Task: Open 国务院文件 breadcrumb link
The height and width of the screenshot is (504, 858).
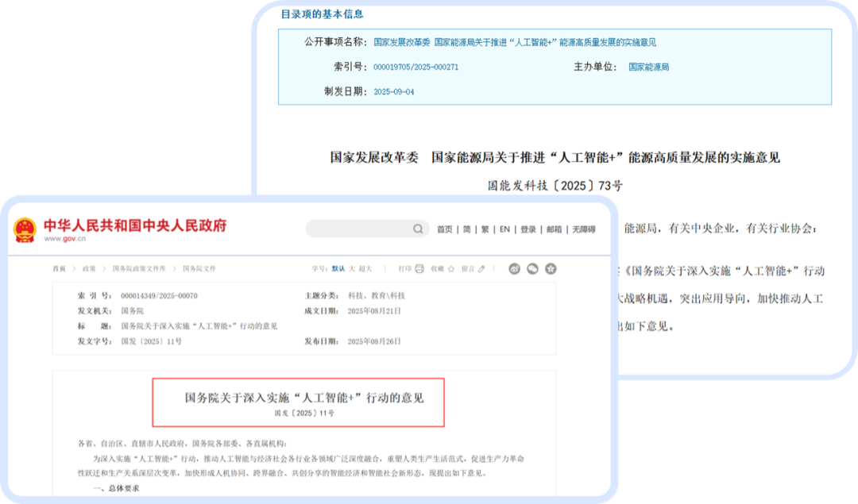Action: [x=199, y=269]
